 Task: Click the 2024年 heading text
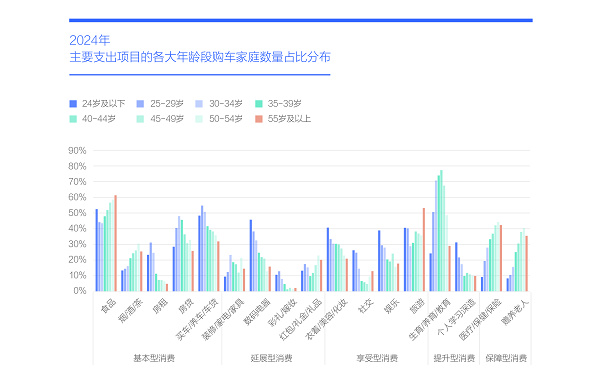coord(90,40)
